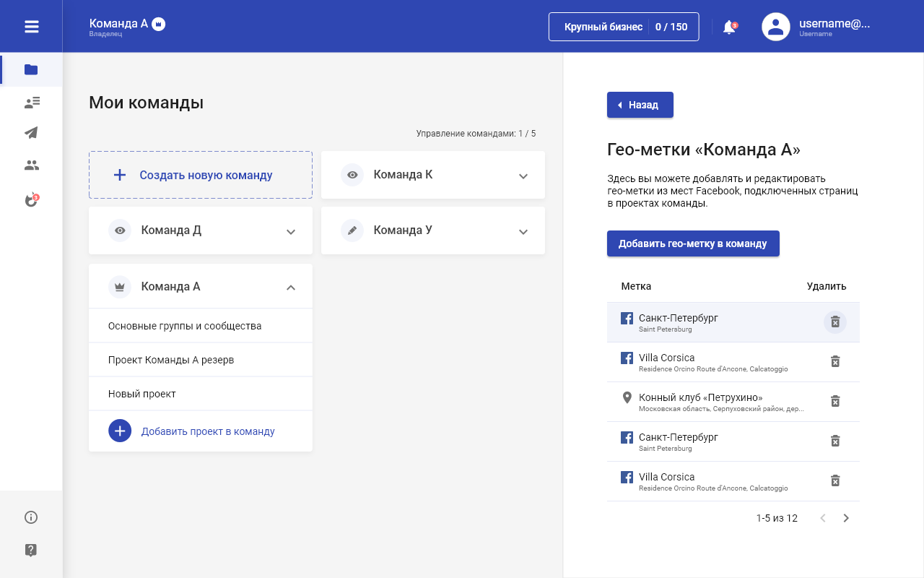Click the Мои команды heading
Screen dimensions: 924x578
147,103
